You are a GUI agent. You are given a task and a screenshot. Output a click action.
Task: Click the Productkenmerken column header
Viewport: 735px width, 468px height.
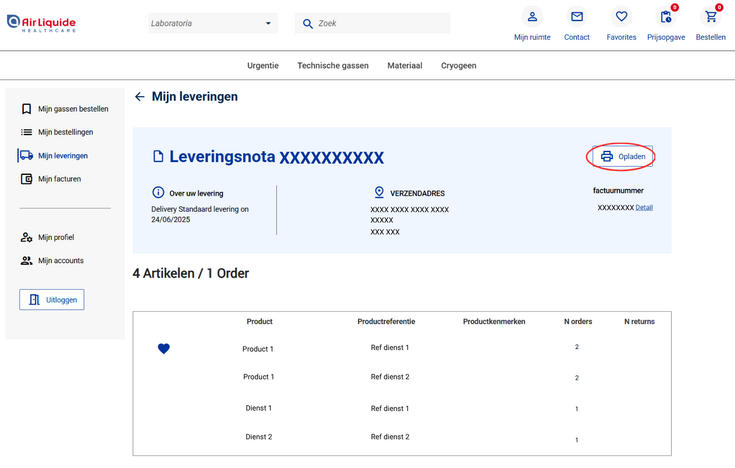coord(494,322)
